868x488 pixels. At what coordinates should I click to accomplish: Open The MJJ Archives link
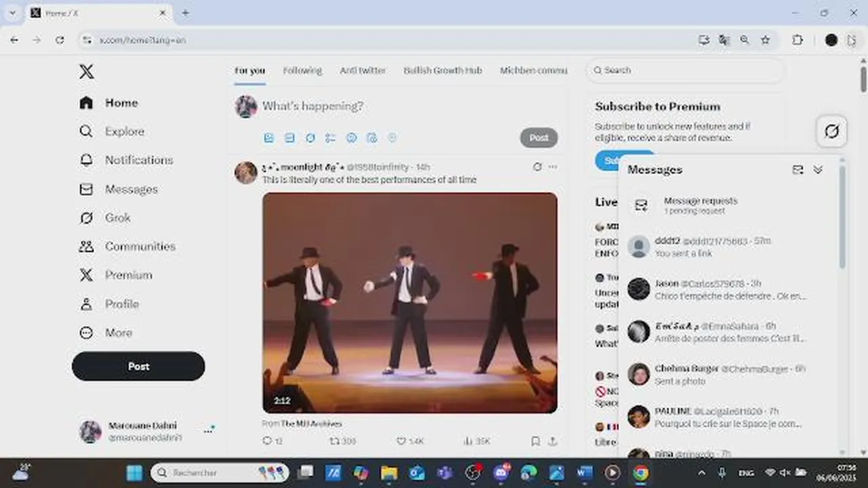tap(311, 424)
